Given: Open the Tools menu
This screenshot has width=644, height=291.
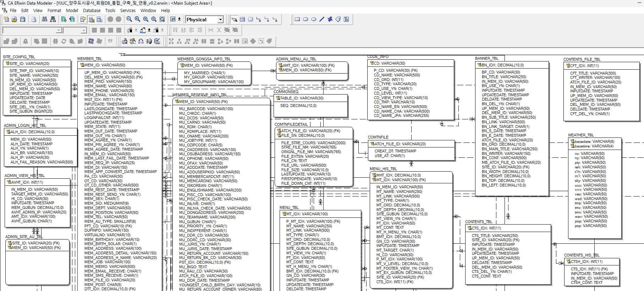Looking at the screenshot, I should point(110,11).
